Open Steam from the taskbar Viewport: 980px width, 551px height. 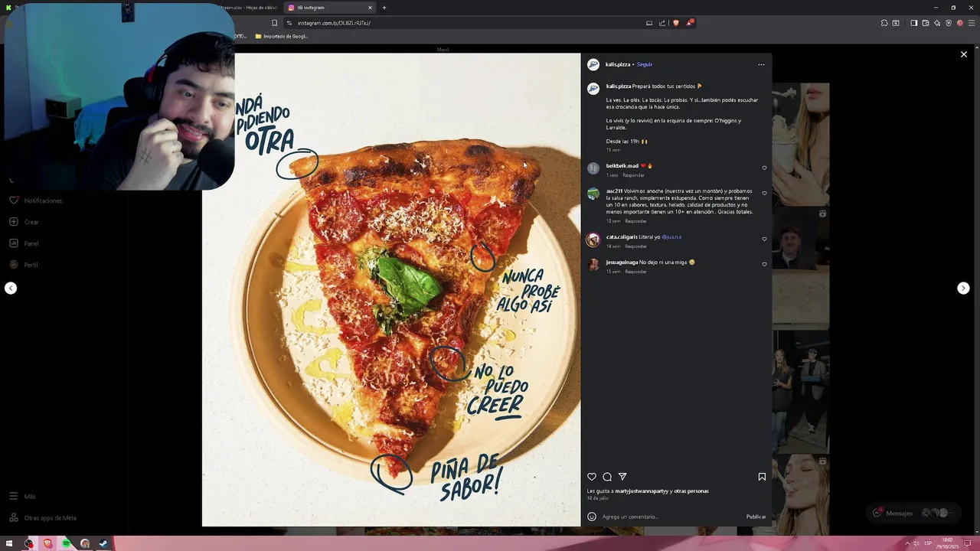[x=103, y=543]
